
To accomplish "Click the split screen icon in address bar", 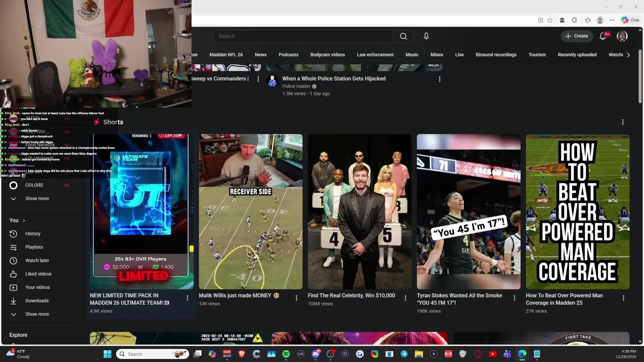I will click(540, 20).
